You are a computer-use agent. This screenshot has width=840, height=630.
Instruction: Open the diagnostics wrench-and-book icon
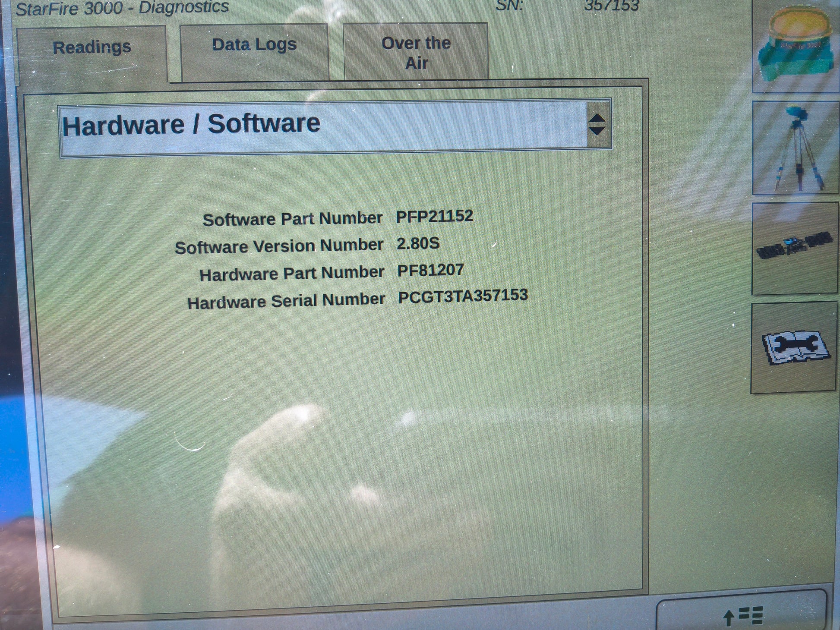(x=794, y=347)
